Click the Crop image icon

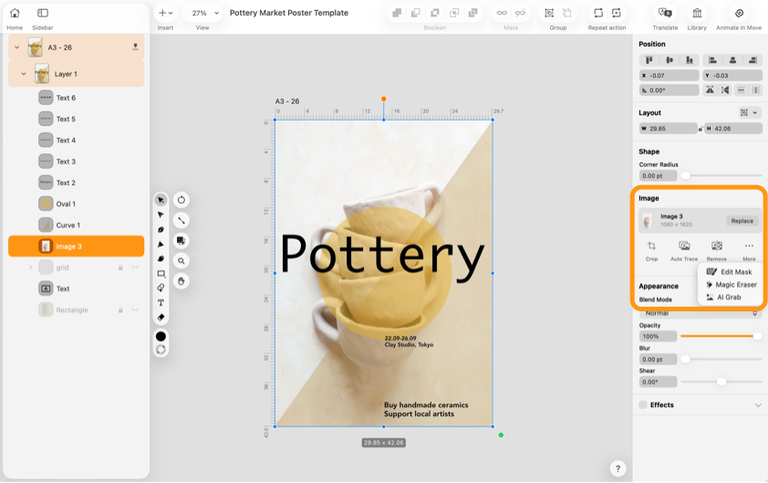(652, 246)
